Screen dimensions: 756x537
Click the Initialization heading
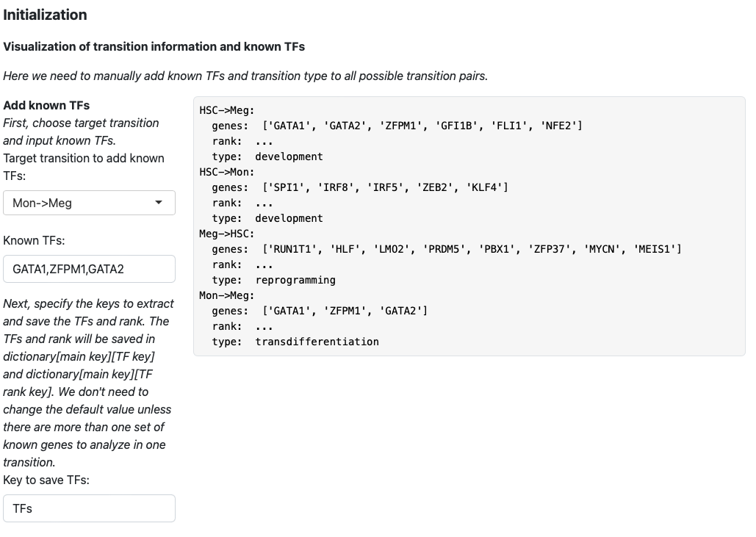pyautogui.click(x=45, y=15)
